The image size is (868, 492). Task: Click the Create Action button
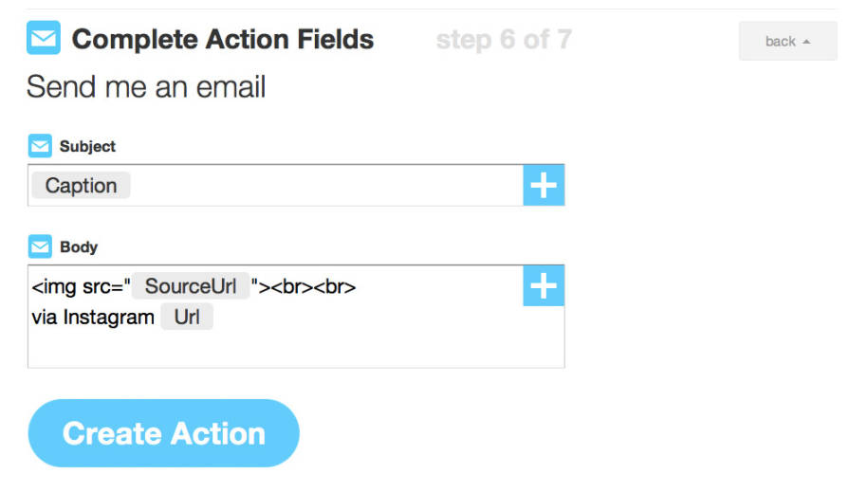[163, 433]
